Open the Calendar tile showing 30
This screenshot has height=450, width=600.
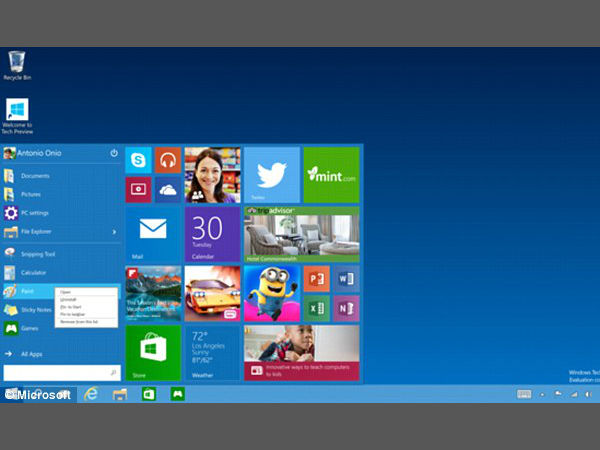(x=211, y=234)
